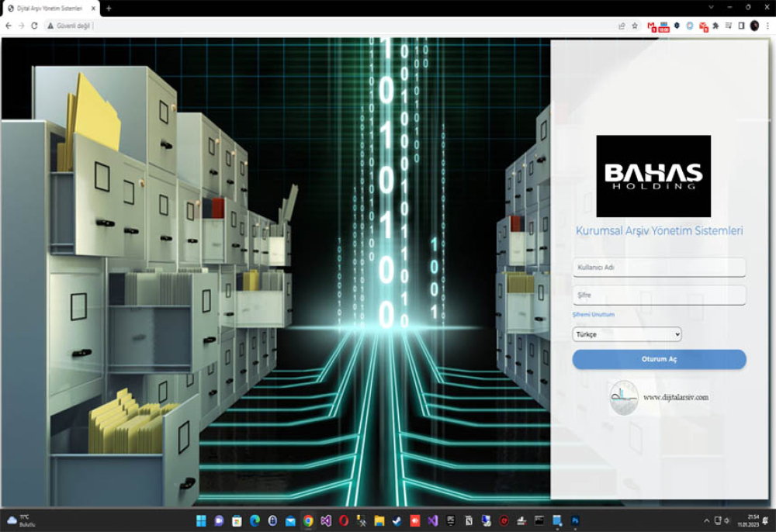Expand the Türkçe language dropdown
The image size is (776, 532).
[x=626, y=334]
